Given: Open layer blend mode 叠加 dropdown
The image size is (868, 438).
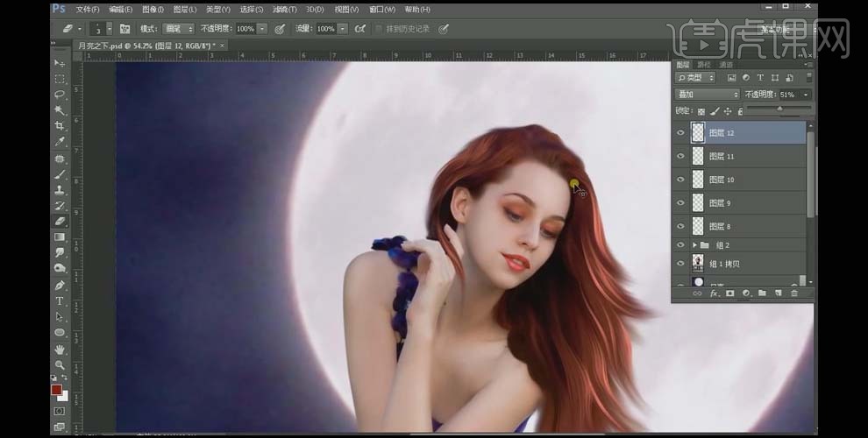Looking at the screenshot, I should pyautogui.click(x=707, y=95).
